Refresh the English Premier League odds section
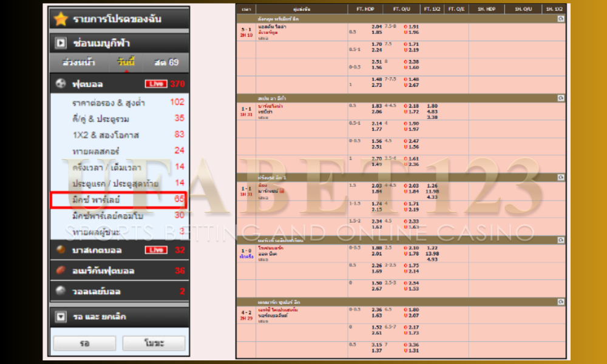 pyautogui.click(x=560, y=19)
